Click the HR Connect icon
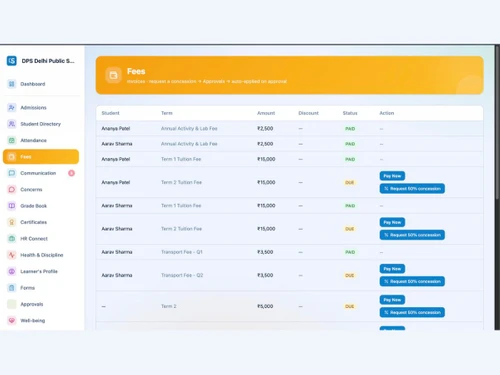Image resolution: width=500 pixels, height=375 pixels. tap(12, 239)
